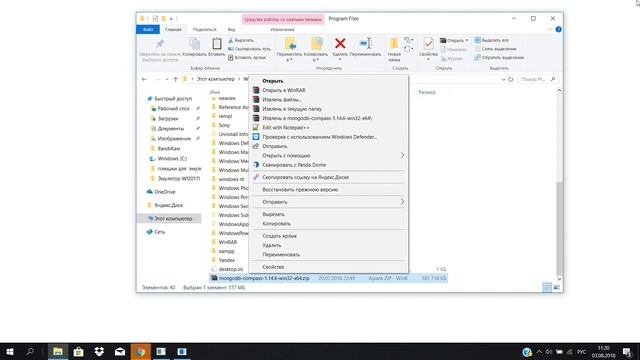Switch to the Home ribbon tab
Image resolution: width=640 pixels, height=360 pixels.
173,29
